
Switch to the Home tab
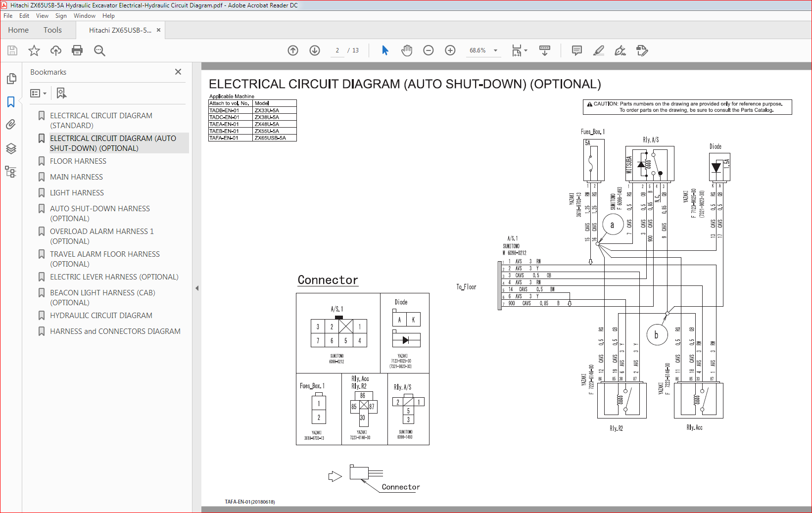[x=18, y=30]
